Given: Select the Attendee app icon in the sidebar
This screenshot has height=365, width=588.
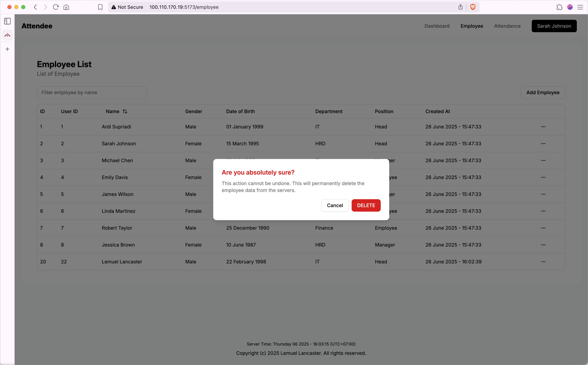Looking at the screenshot, I should click(7, 35).
